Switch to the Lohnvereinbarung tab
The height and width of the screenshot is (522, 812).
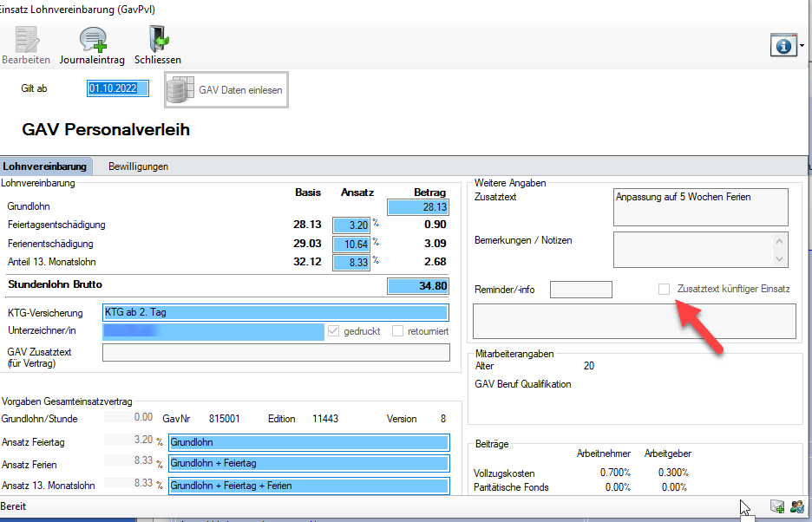45,166
